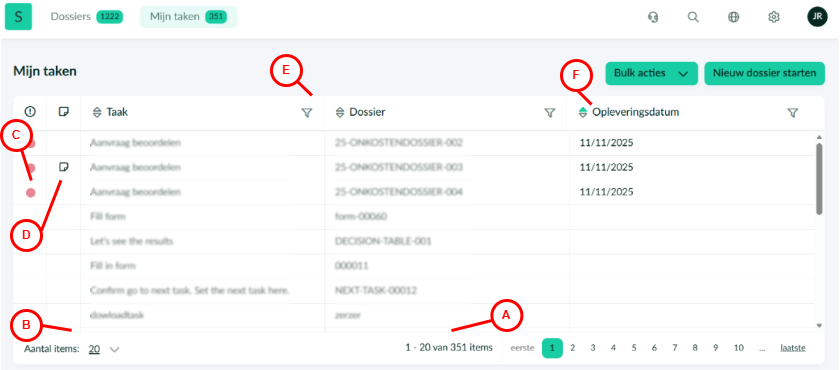Click red priority dot on 25-ONKOSTENDOSSIER-004 row
This screenshot has width=840, height=370.
[x=31, y=192]
